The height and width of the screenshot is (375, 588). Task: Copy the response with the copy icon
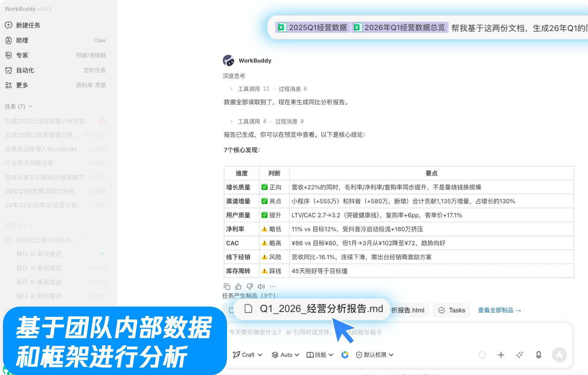pyautogui.click(x=227, y=286)
